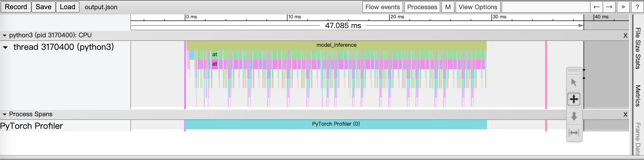Select the model_inference slice

coord(336,45)
